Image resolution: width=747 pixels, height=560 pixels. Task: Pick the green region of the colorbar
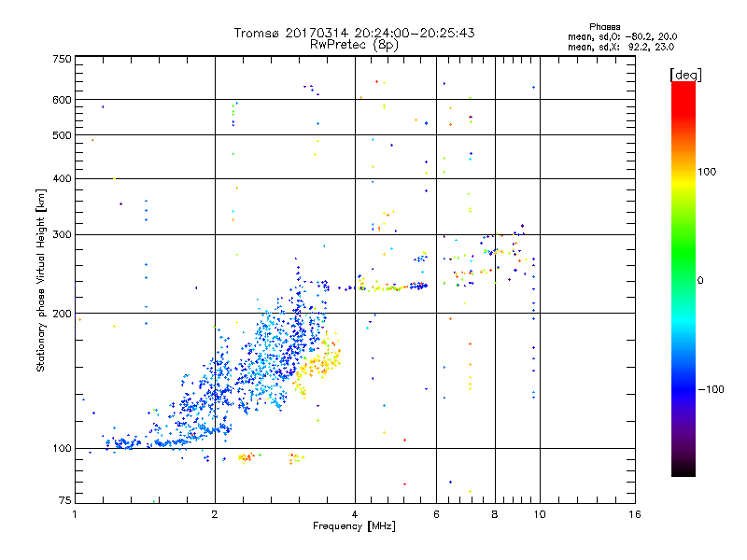(x=684, y=252)
